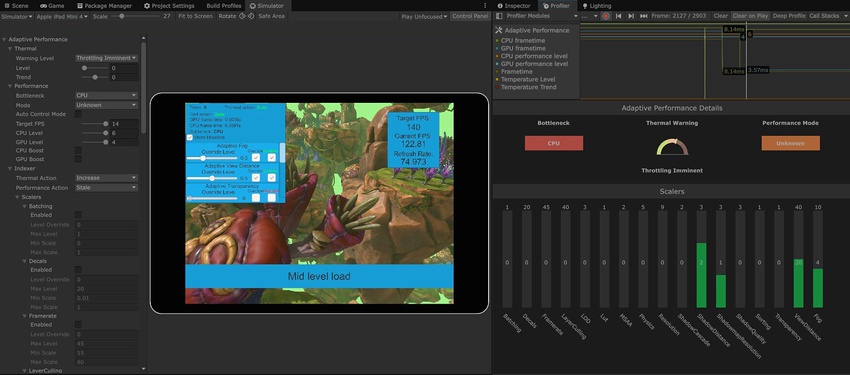Toggle the Clear on Play option

coord(750,16)
